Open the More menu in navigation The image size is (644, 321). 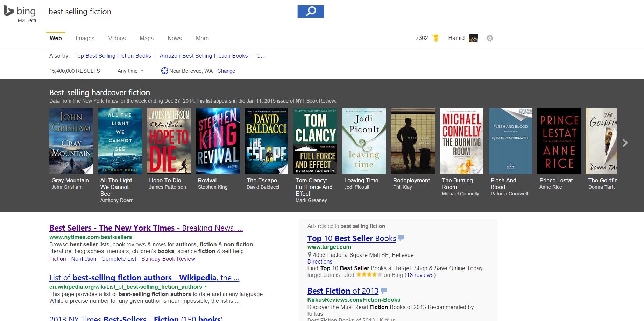[202, 38]
